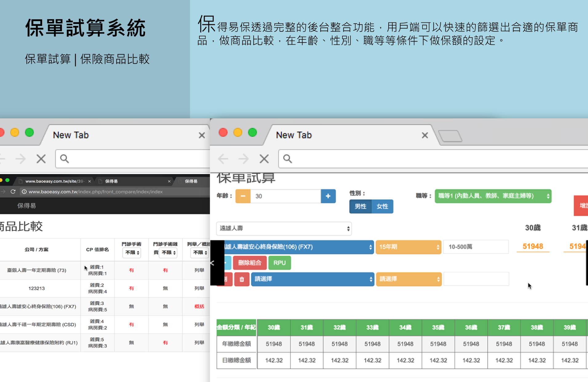This screenshot has height=382, width=588.
Task: Decrease age with the orange minus button
Action: (x=243, y=196)
